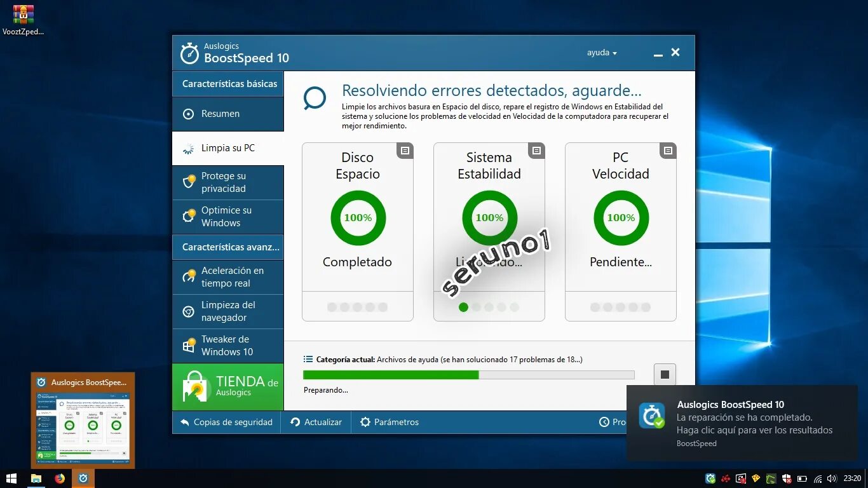Open Aceleración en tiempo real
The height and width of the screenshot is (488, 868).
tap(227, 277)
